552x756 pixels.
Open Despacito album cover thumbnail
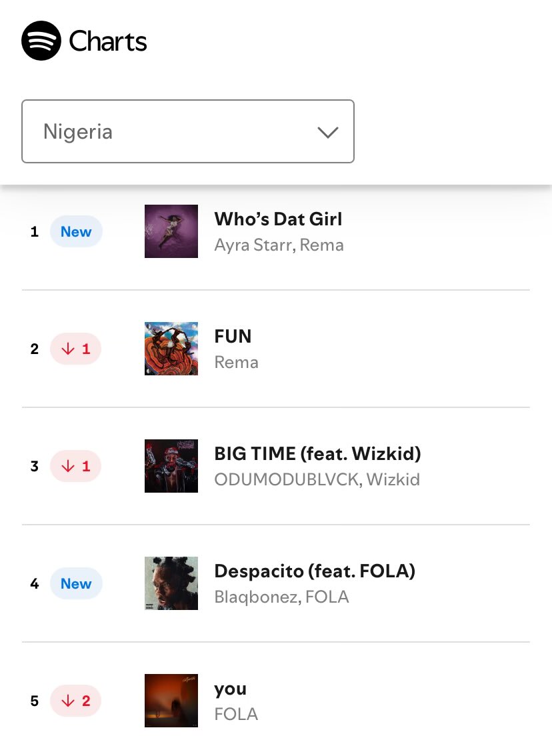click(x=171, y=583)
